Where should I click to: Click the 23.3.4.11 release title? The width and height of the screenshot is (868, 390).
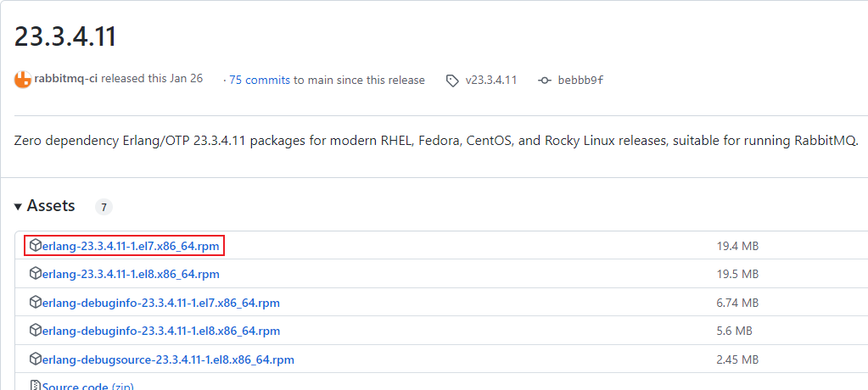point(65,37)
